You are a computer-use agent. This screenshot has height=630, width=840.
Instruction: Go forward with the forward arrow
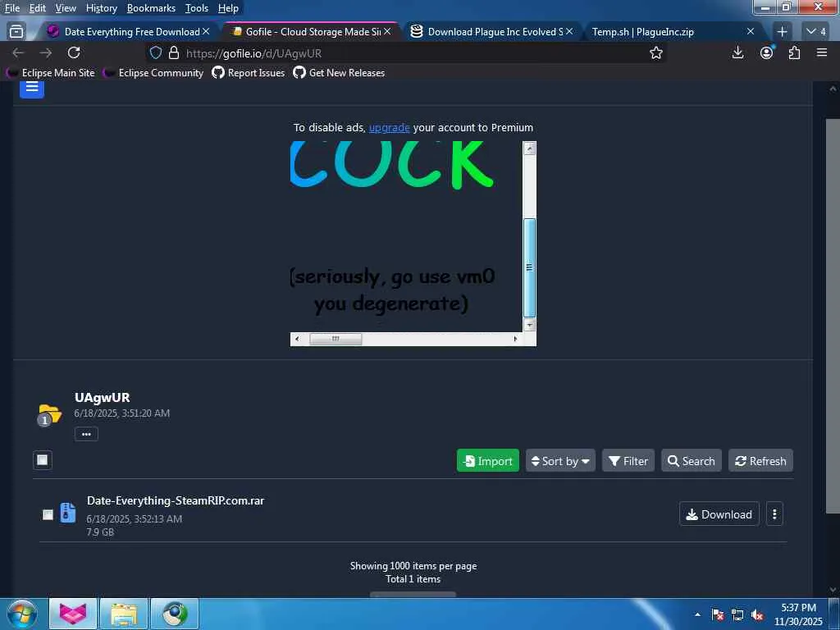pyautogui.click(x=46, y=53)
